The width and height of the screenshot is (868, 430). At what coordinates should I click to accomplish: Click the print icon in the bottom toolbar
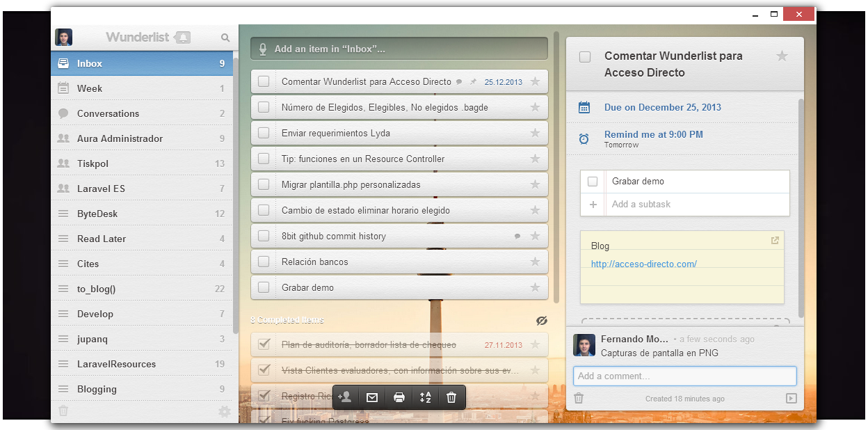click(399, 397)
